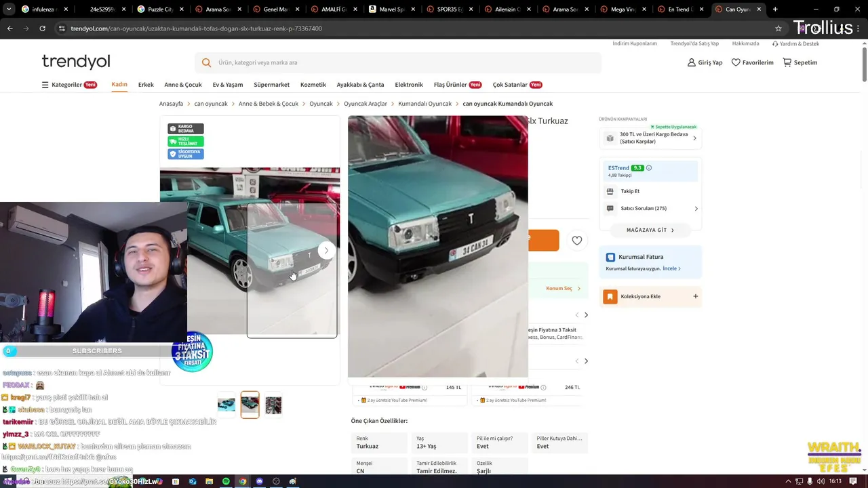Click the orange search magnifier icon
Screen dimensions: 868x488
click(206, 62)
